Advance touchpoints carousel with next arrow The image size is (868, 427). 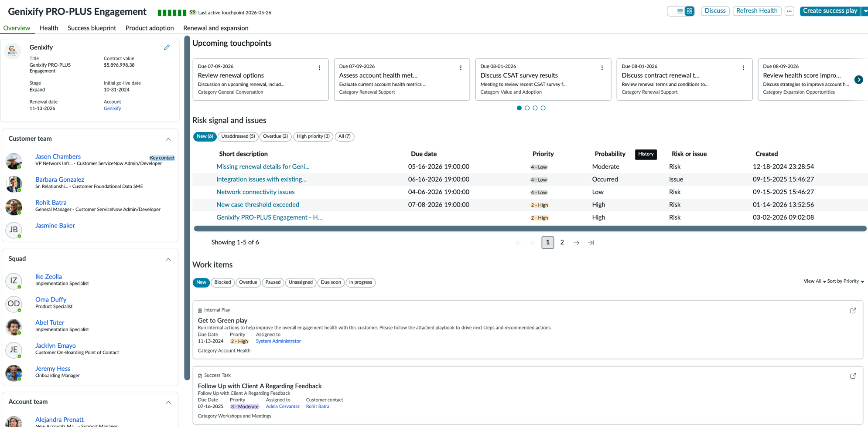tap(858, 80)
